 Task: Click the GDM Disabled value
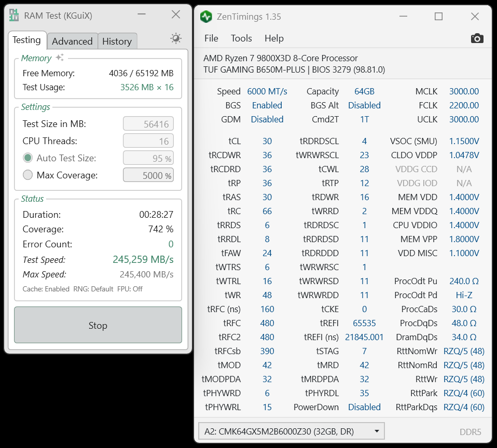coord(267,119)
